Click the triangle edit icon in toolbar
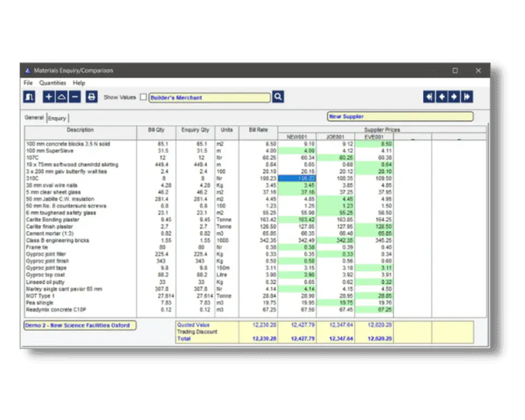The width and height of the screenshot is (525, 420). tap(62, 97)
